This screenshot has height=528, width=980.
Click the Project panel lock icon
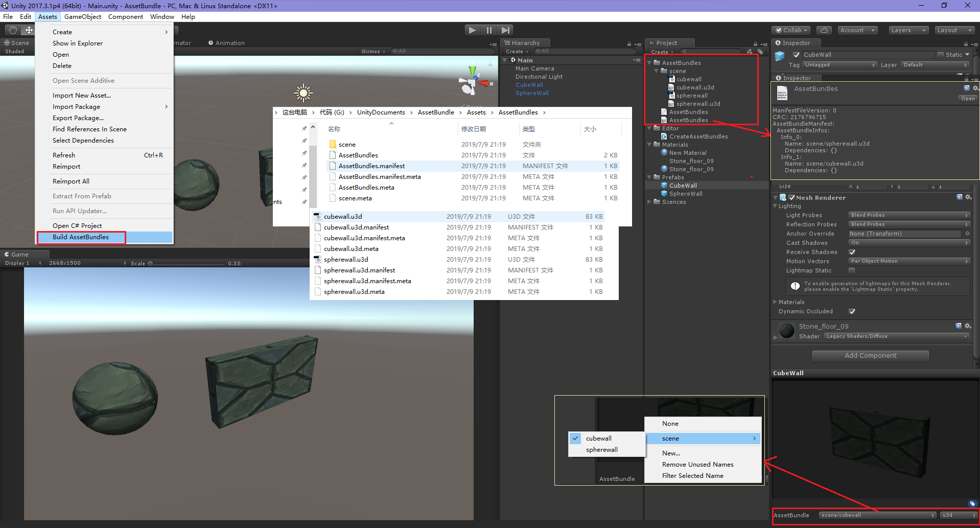click(755, 44)
